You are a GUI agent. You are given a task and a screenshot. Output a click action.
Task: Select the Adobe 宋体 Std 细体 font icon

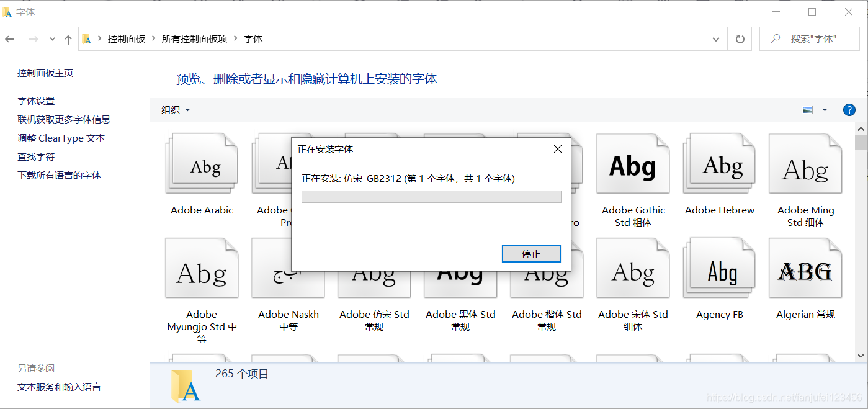pyautogui.click(x=633, y=268)
